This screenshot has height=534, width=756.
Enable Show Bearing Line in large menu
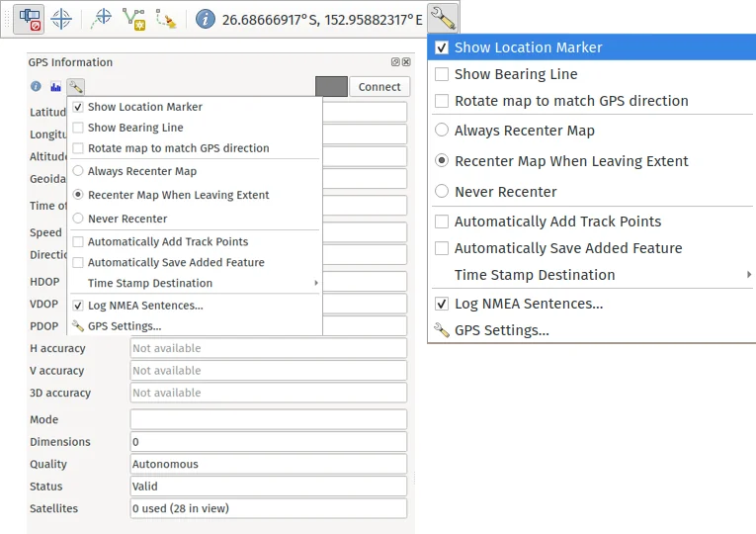(442, 74)
